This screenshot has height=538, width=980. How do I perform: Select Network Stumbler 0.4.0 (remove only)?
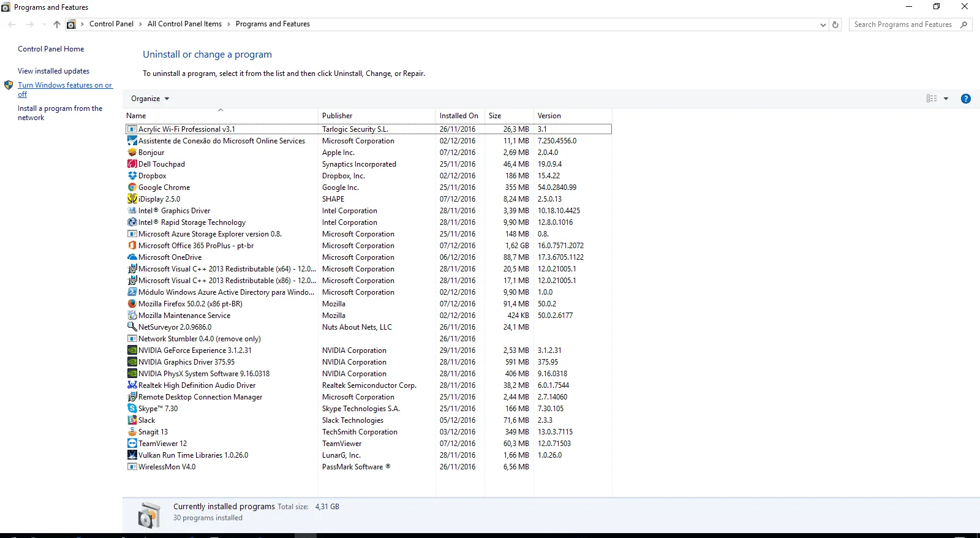(x=369, y=339)
